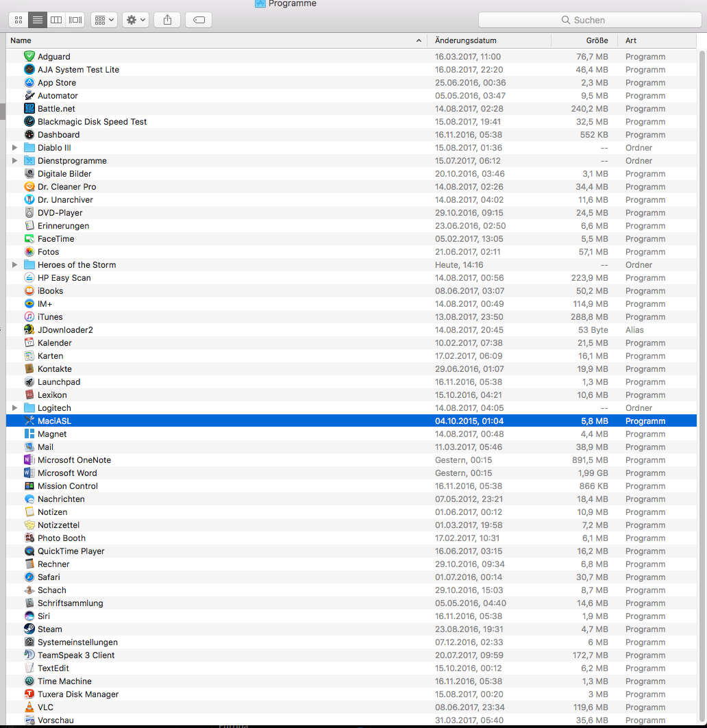Switch to column view mode
This screenshot has height=728, width=707.
point(56,20)
